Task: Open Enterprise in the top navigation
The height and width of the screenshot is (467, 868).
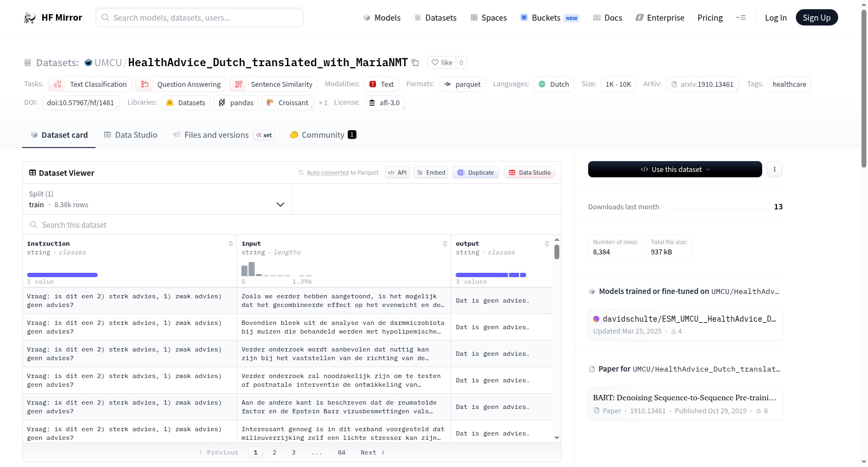Action: [660, 18]
